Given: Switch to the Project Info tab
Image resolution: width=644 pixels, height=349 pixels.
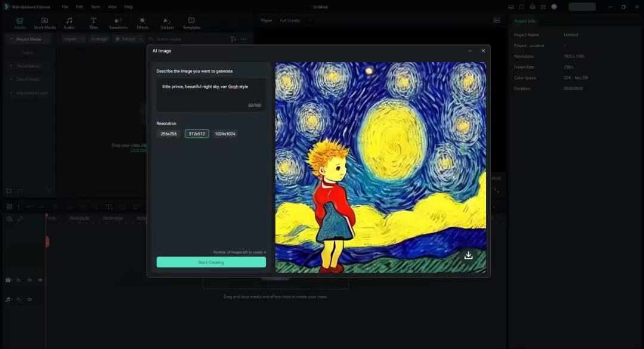Looking at the screenshot, I should [525, 21].
